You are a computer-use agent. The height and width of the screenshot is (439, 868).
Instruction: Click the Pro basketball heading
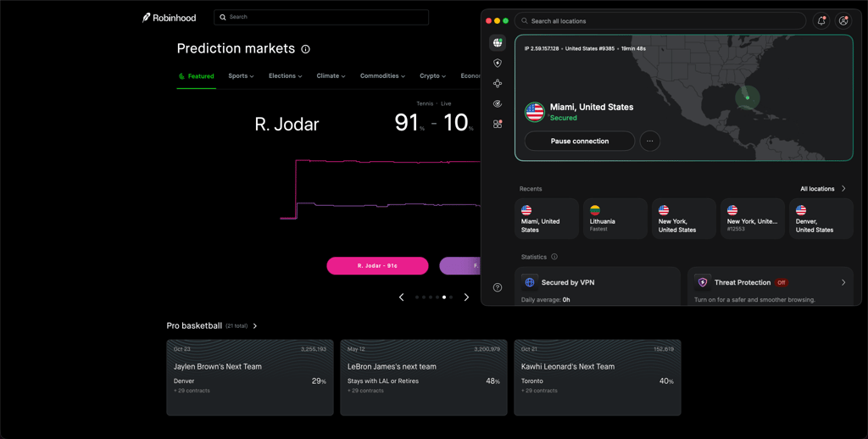pyautogui.click(x=194, y=326)
